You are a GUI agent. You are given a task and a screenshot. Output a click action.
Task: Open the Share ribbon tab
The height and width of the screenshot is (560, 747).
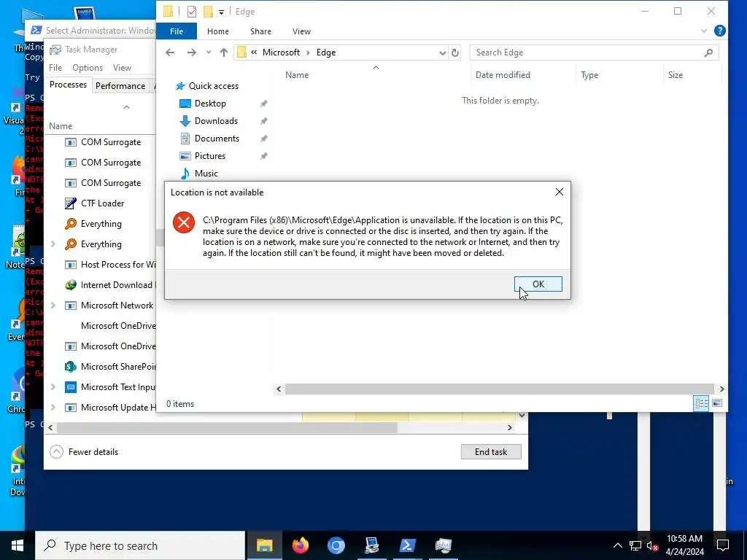tap(260, 31)
